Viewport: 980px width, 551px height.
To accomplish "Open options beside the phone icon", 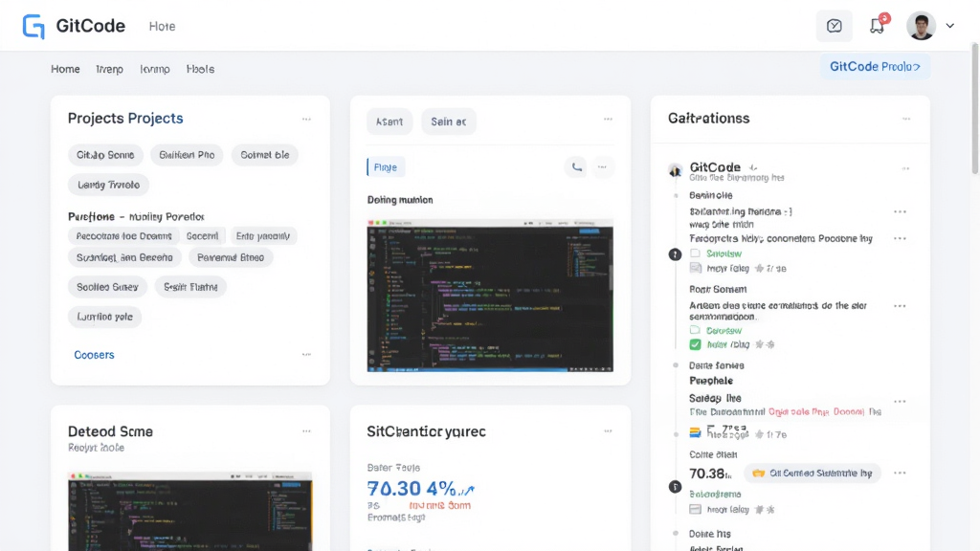I will [x=602, y=166].
